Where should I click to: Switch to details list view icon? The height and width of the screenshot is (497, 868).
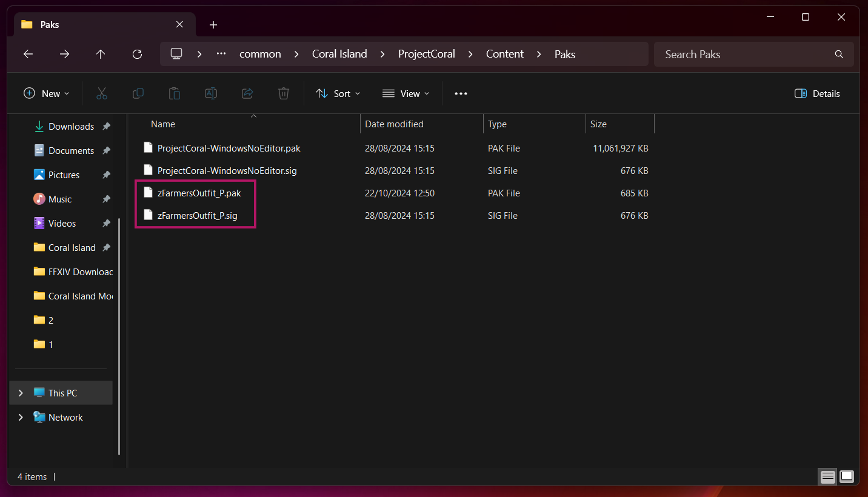828,476
